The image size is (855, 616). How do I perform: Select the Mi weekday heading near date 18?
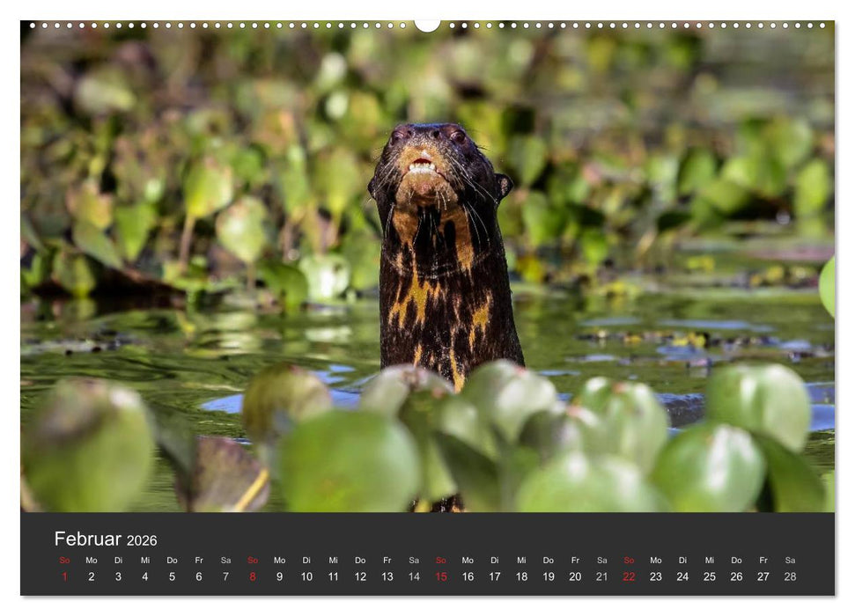point(522,560)
